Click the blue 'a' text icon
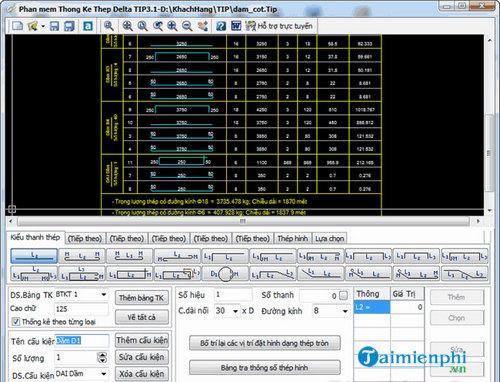 pos(88,26)
